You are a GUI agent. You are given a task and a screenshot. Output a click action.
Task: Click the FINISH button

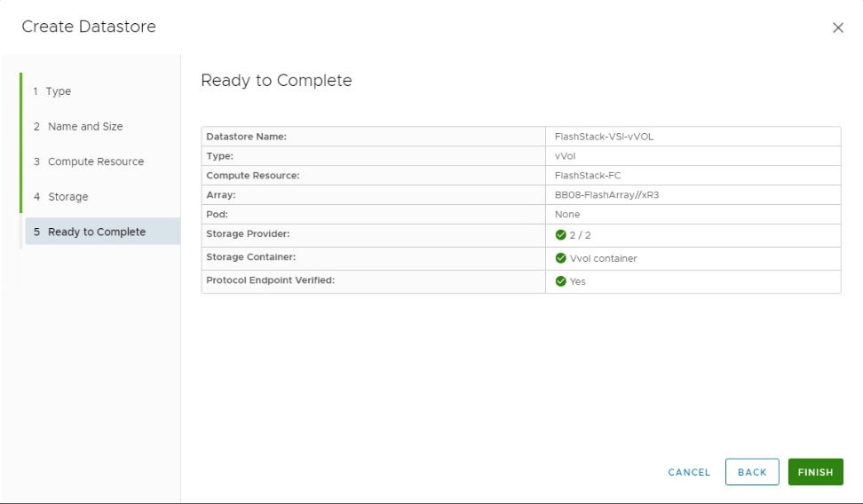point(815,472)
